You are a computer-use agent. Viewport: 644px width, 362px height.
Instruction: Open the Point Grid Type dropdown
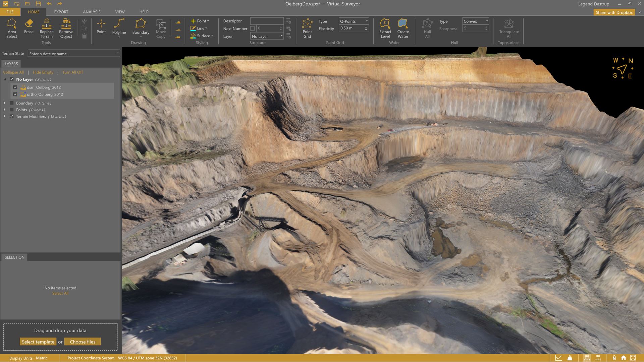[x=354, y=21]
